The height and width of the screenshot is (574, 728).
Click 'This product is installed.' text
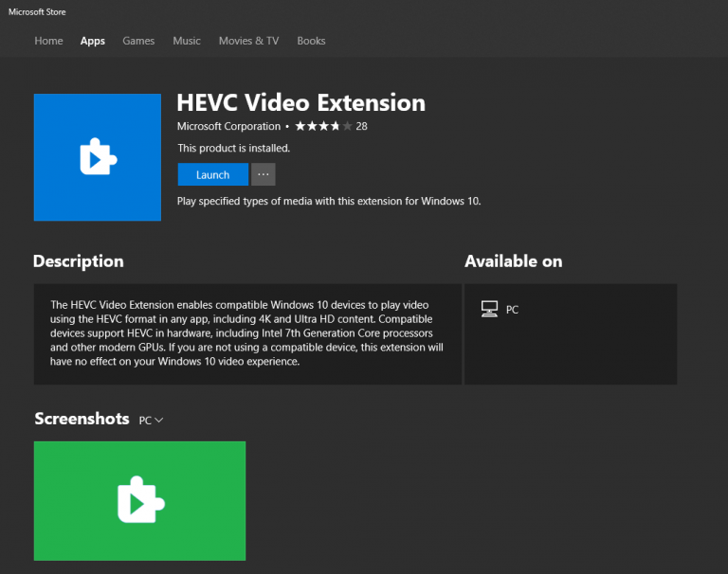233,148
